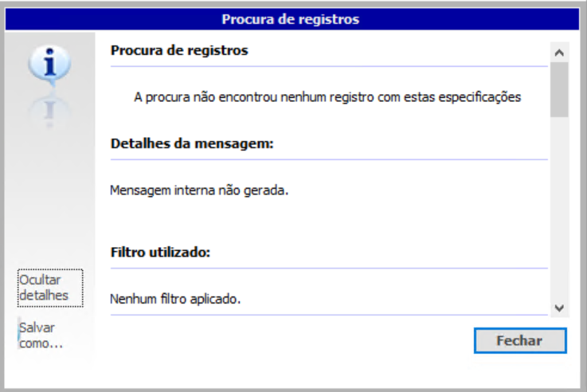Select the 'Mensagem interna não gerada.' text
The width and height of the screenshot is (587, 392).
pos(197,191)
